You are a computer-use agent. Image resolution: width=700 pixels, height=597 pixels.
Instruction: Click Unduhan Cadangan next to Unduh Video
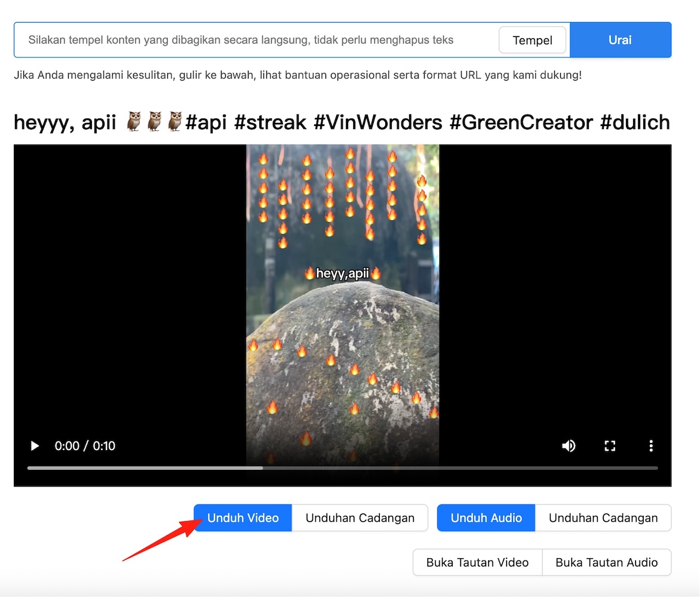[360, 518]
